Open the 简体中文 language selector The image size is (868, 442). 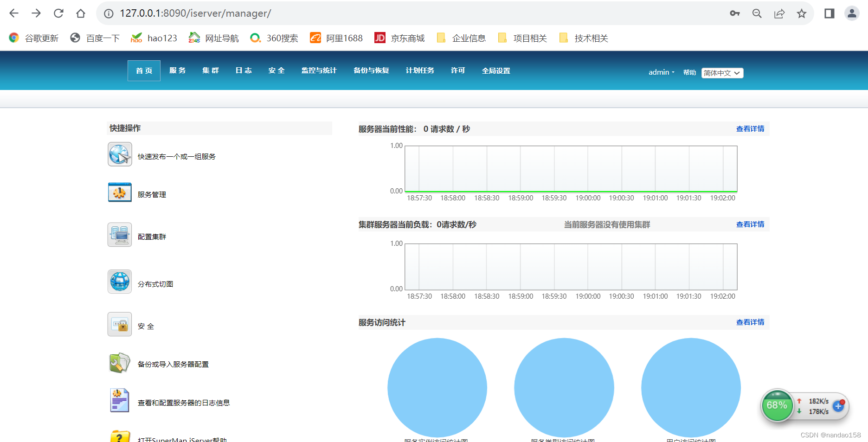pyautogui.click(x=722, y=73)
